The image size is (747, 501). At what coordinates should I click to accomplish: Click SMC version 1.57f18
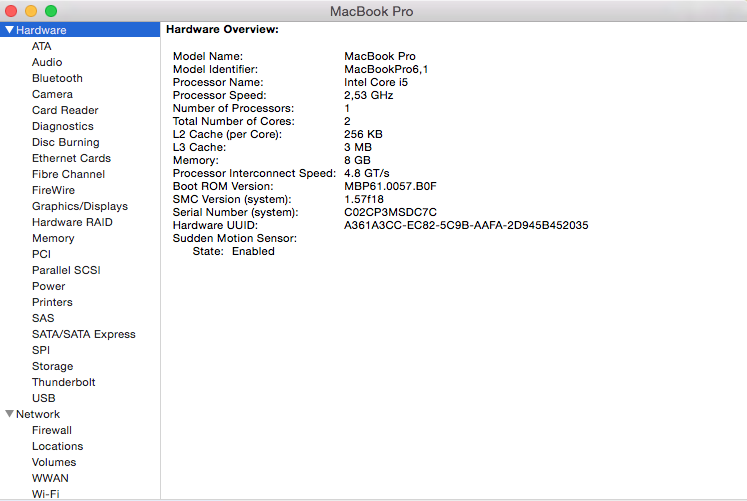(364, 199)
